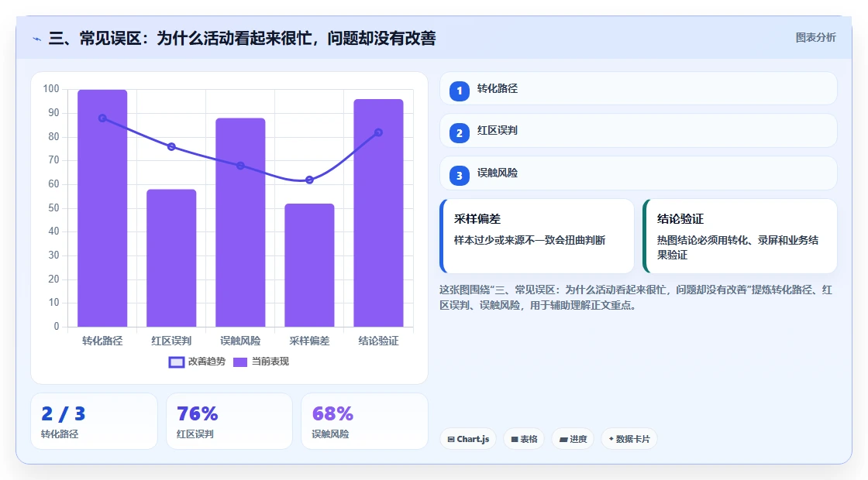Toggle the 当前表现 legend swatch
The image size is (868, 480).
tap(239, 362)
